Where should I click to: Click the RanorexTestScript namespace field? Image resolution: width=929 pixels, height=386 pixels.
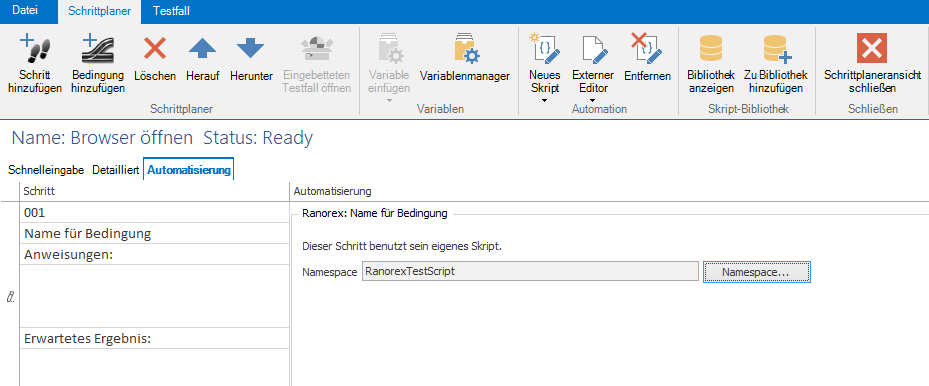pos(530,272)
